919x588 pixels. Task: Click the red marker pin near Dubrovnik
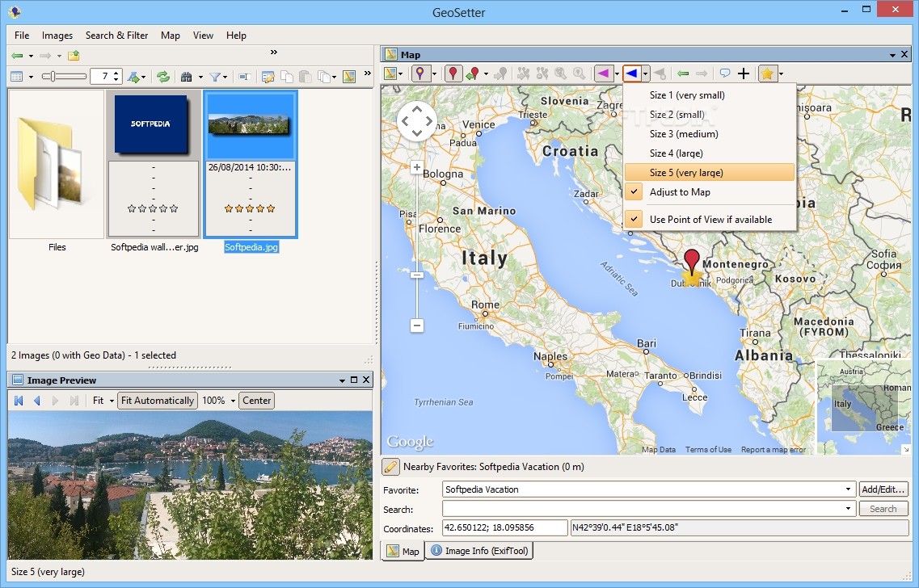click(x=692, y=261)
